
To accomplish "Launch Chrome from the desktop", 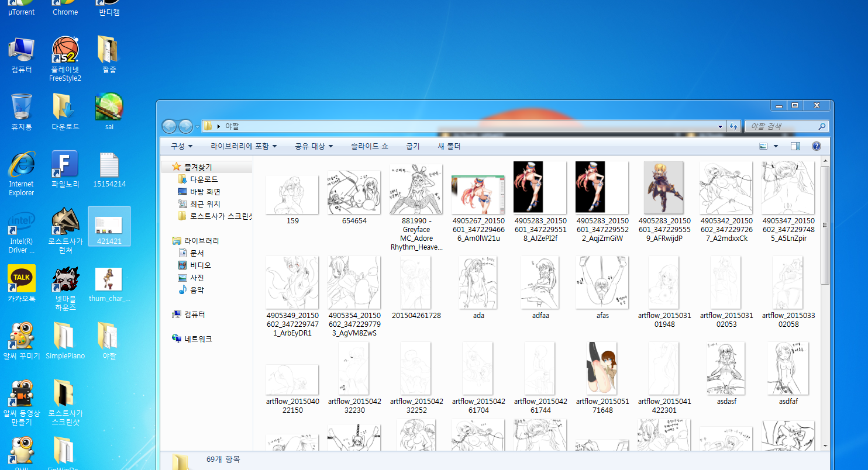I will tap(65, 8).
